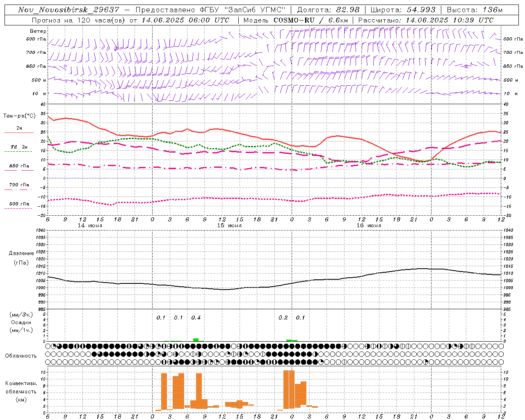This screenshot has width=525, height=420.
Task: Select the Высота: 136м header field
Action: [x=474, y=9]
